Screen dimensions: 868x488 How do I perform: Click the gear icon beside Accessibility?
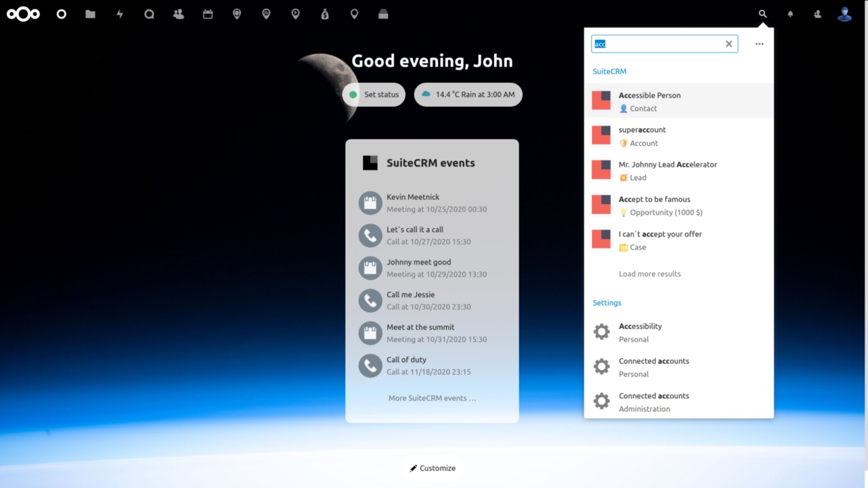pyautogui.click(x=602, y=332)
